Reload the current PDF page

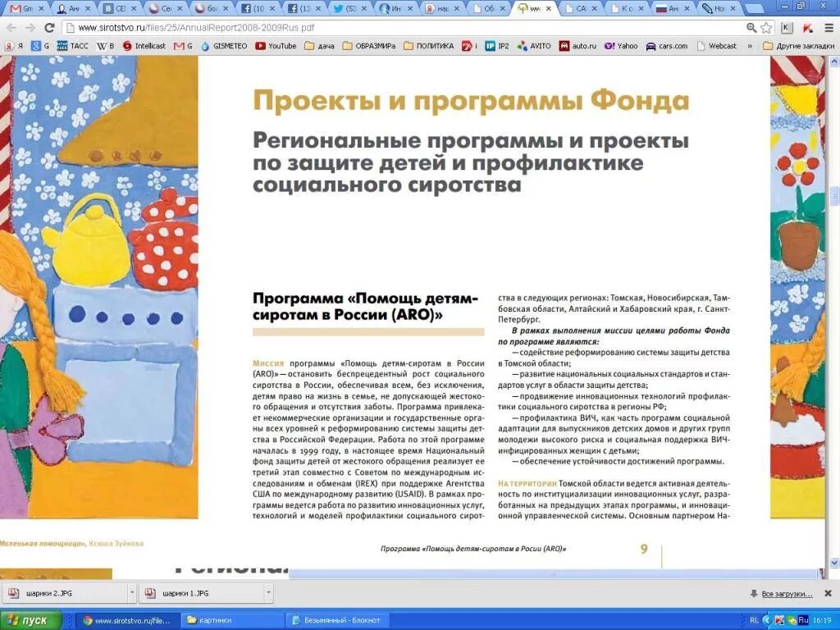click(50, 28)
